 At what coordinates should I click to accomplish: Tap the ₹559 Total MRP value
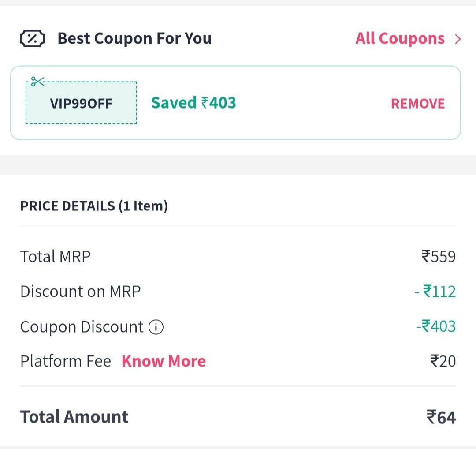coord(439,256)
